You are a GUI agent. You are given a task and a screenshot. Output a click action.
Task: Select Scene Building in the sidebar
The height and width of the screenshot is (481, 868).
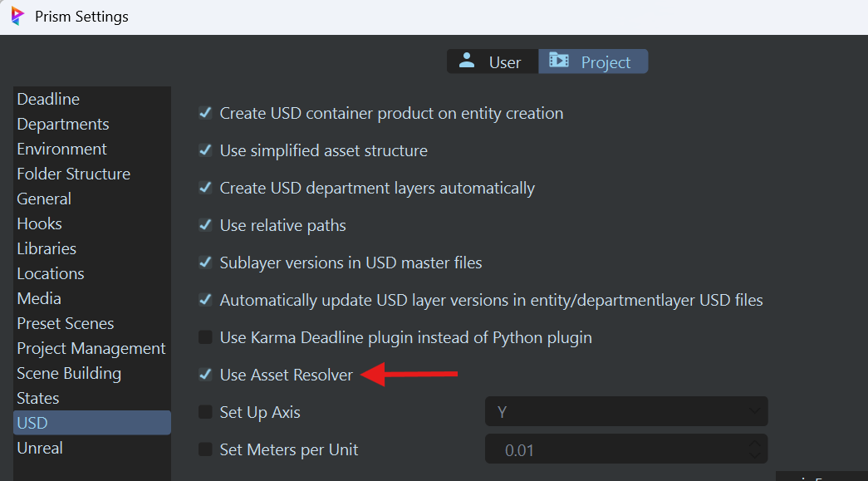click(92, 373)
